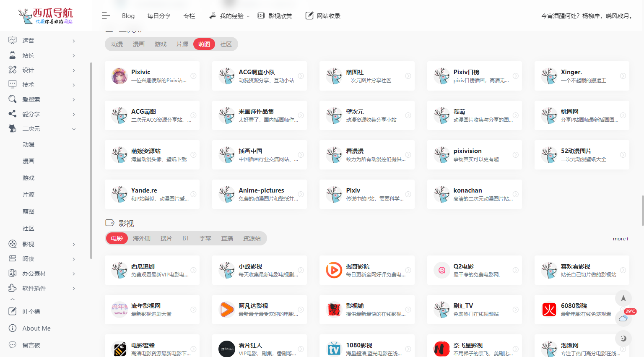Screen dimensions: 644x357
Task: Click the 吐个槽 edit icon
Action: tap(13, 312)
